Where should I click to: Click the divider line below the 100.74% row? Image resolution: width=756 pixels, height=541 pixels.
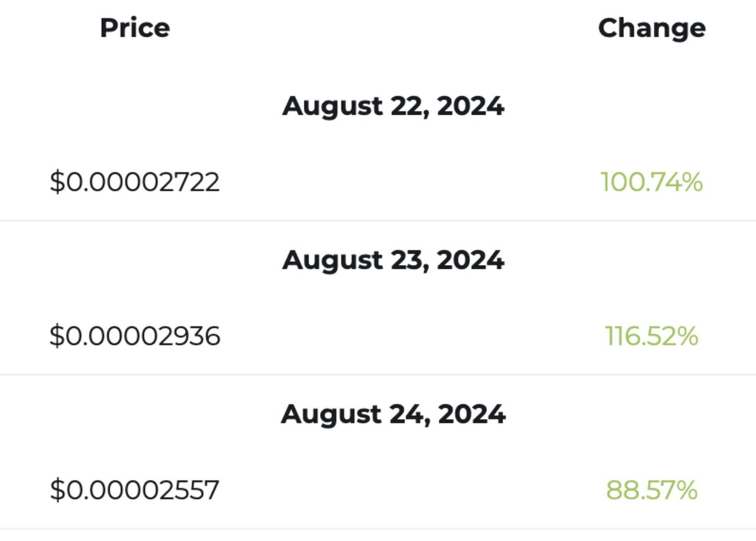coord(378,221)
